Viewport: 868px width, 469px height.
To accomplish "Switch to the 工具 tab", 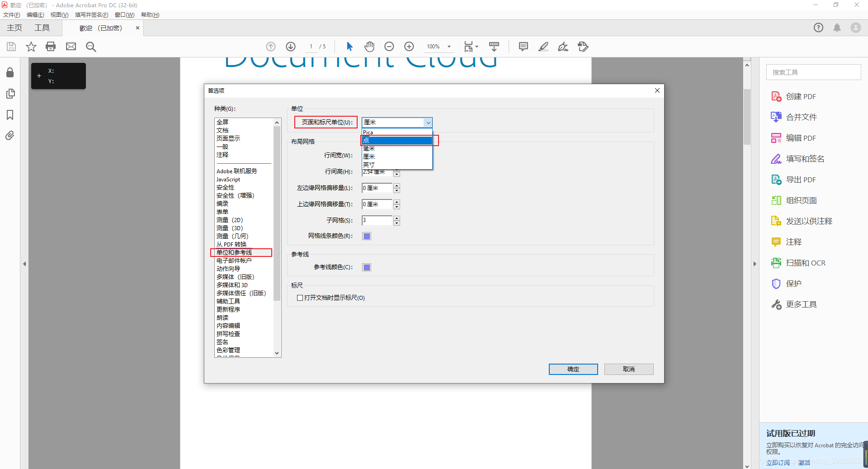I will click(42, 28).
